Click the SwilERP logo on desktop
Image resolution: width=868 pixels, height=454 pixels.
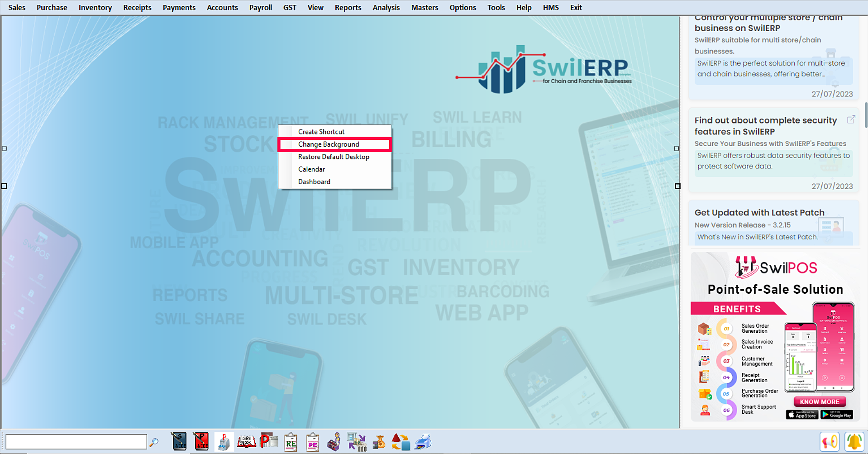(544, 69)
